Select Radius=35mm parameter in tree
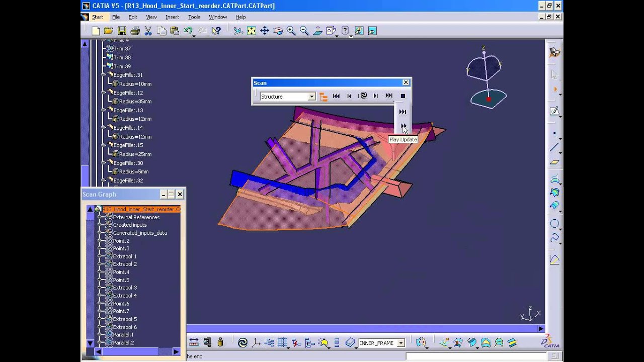644x362 pixels. click(x=135, y=102)
